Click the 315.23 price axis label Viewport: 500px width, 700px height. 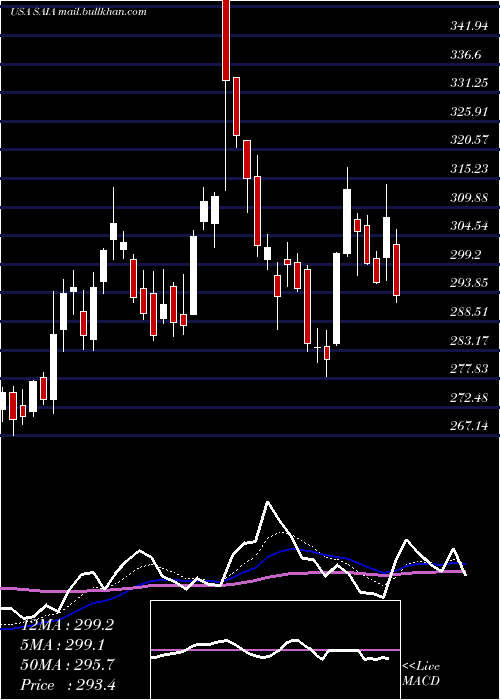pyautogui.click(x=469, y=169)
